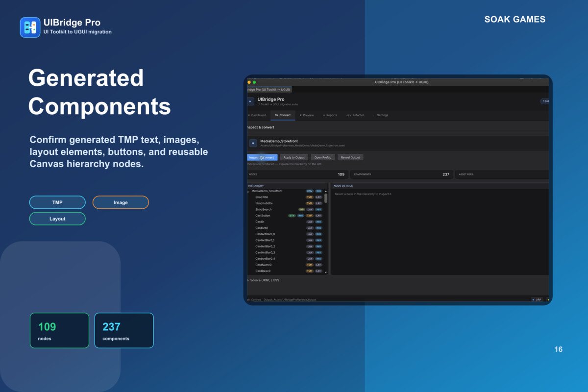Select CardName0 node in hierarchy
Image resolution: width=588 pixels, height=392 pixels.
[x=264, y=265]
